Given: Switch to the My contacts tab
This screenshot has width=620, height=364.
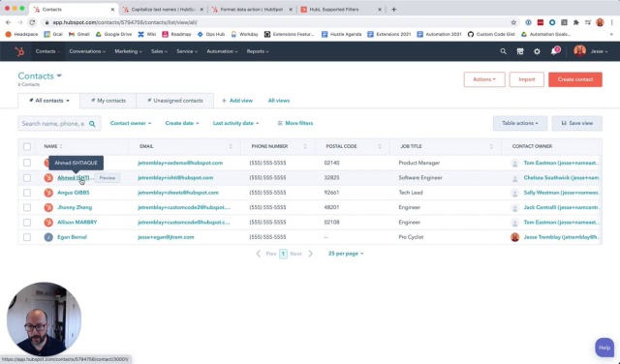Looking at the screenshot, I should pyautogui.click(x=108, y=101).
